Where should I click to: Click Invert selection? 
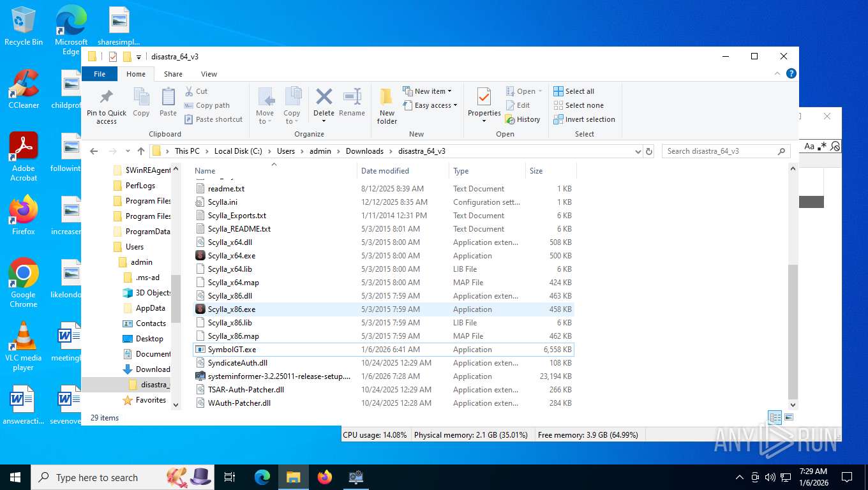click(x=584, y=119)
